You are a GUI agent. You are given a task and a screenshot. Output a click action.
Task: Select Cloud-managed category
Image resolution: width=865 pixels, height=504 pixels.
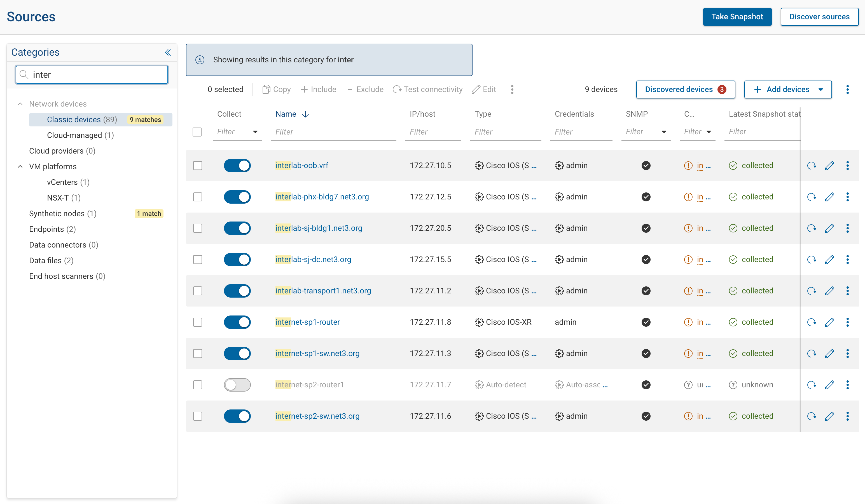80,135
